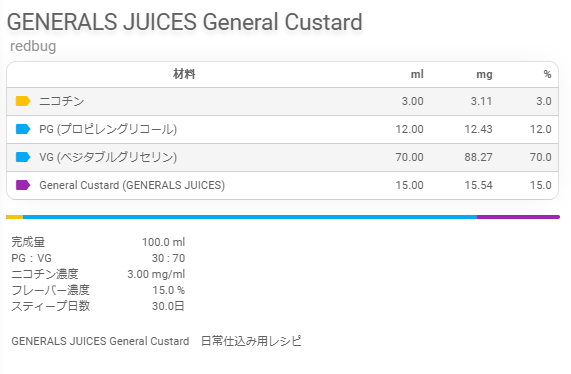
Task: Click the blue PG/VG segment of ratio bar
Action: coord(250,217)
